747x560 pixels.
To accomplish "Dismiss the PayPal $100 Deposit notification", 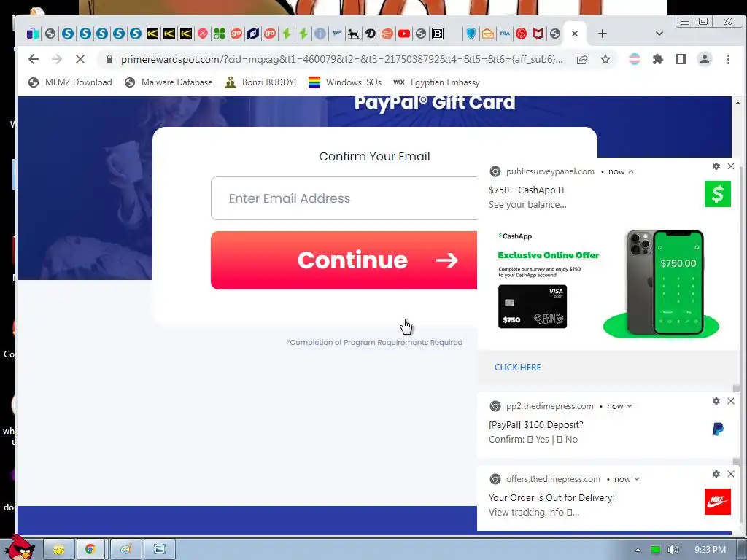I will coord(731,401).
